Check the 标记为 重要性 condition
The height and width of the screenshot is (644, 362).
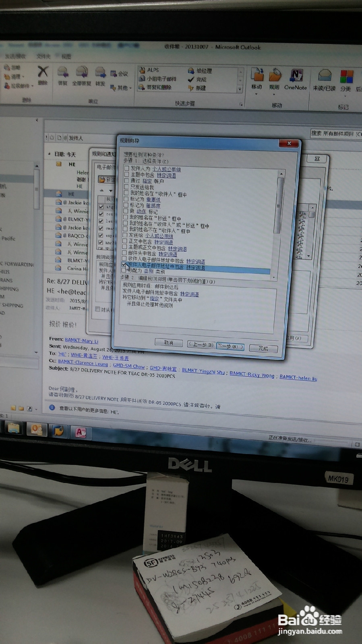coord(126,199)
